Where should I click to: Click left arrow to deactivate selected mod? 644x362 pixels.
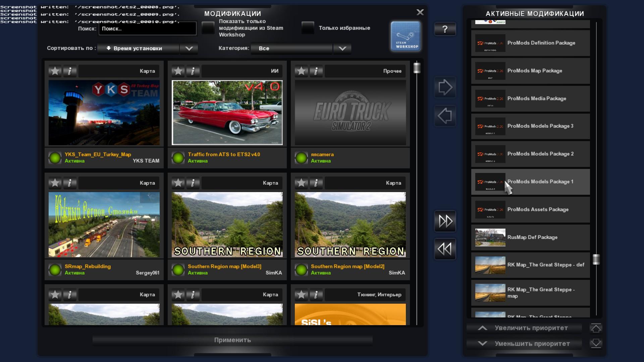(x=445, y=116)
